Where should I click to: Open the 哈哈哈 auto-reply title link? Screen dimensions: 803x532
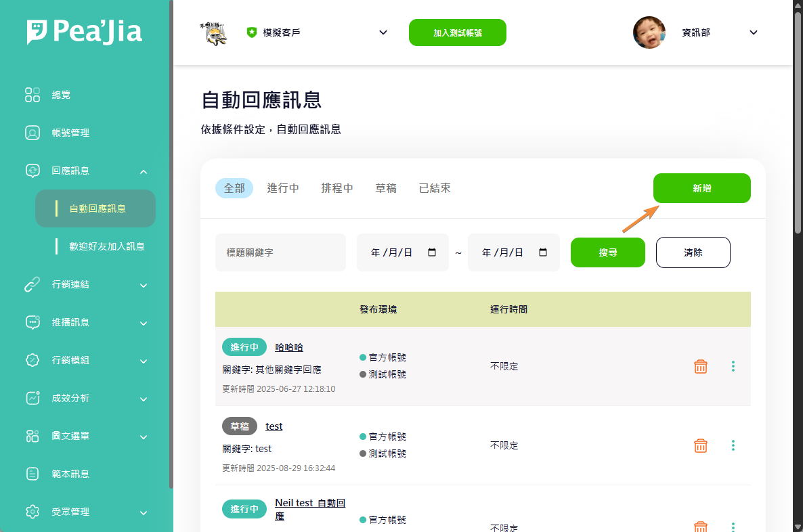click(289, 347)
